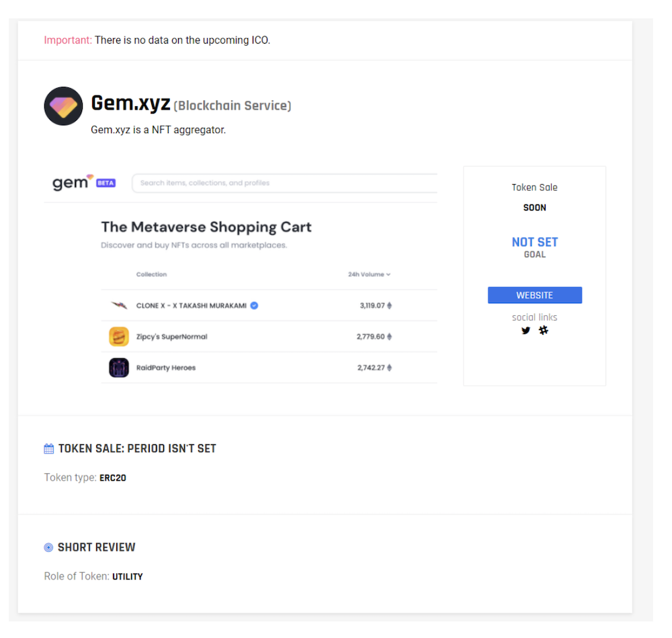The height and width of the screenshot is (638, 672).
Task: Sort by the 24h Volume dropdown
Action: (369, 274)
